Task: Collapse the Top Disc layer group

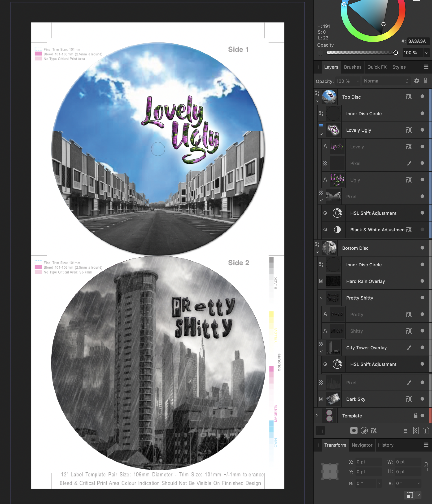Action: coord(317,101)
